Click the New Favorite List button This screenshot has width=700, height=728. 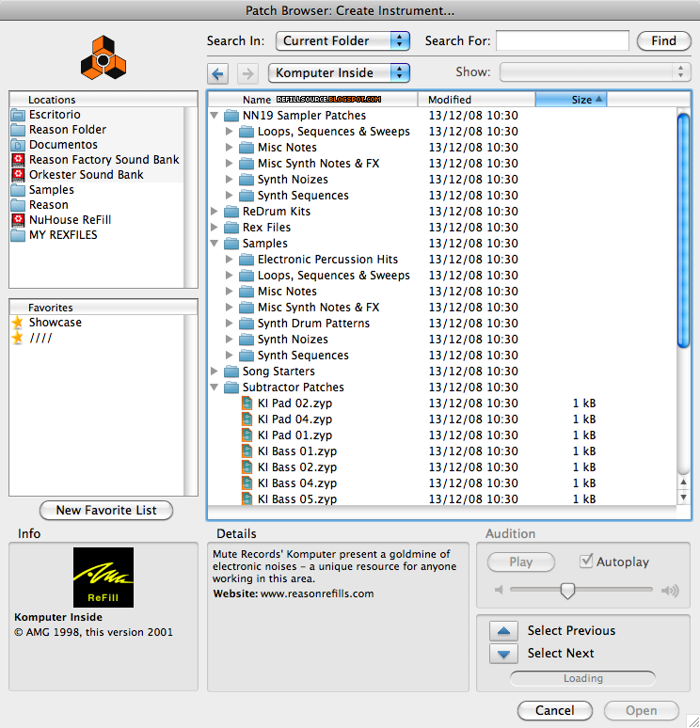point(106,510)
